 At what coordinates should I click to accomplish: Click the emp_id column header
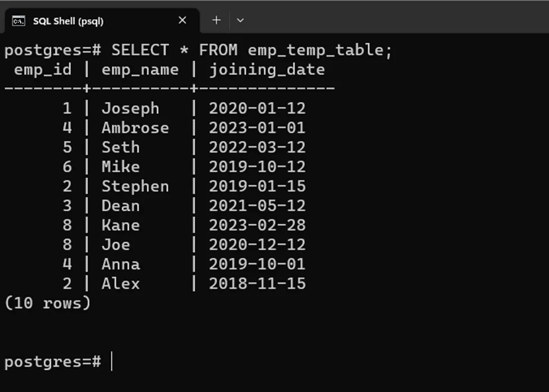pyautogui.click(x=43, y=70)
